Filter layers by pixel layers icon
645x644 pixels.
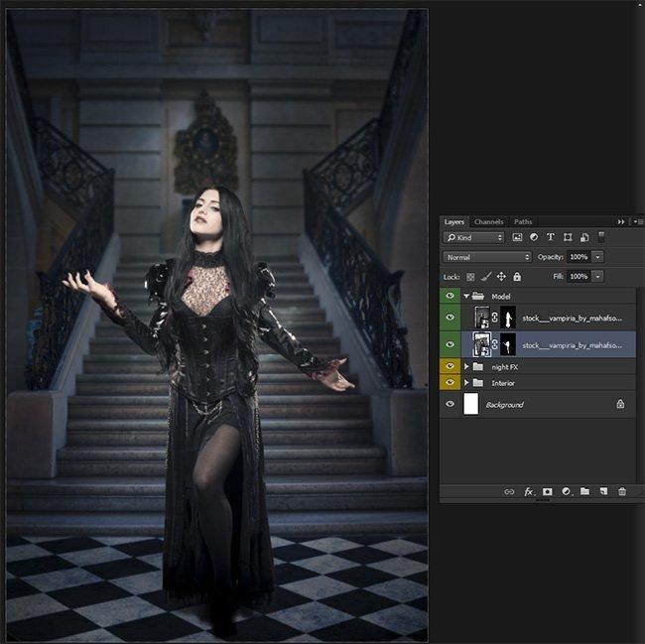click(x=517, y=237)
